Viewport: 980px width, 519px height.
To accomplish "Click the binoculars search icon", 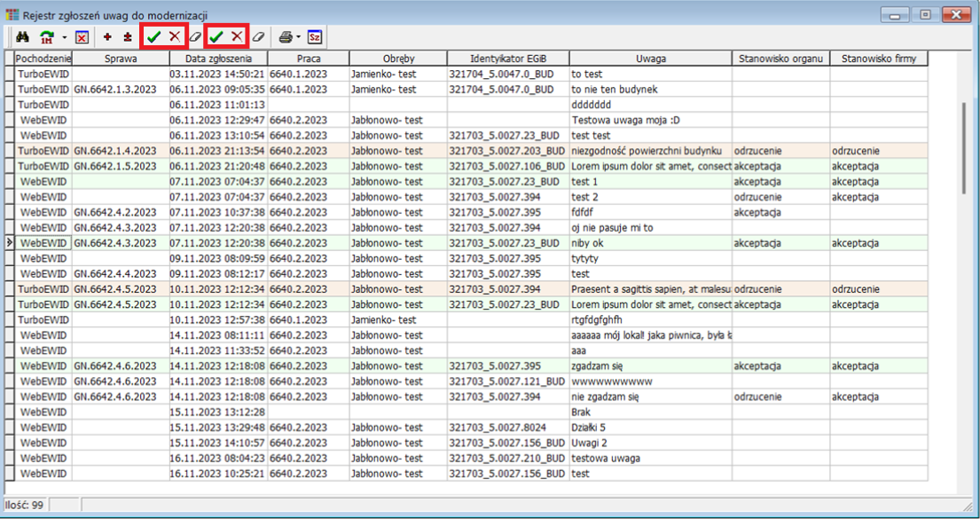I will [x=24, y=37].
